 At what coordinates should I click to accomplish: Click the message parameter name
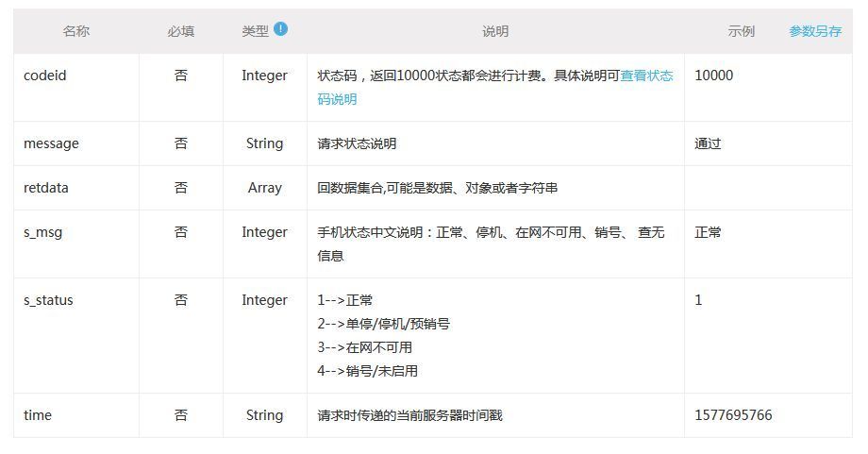tap(51, 143)
